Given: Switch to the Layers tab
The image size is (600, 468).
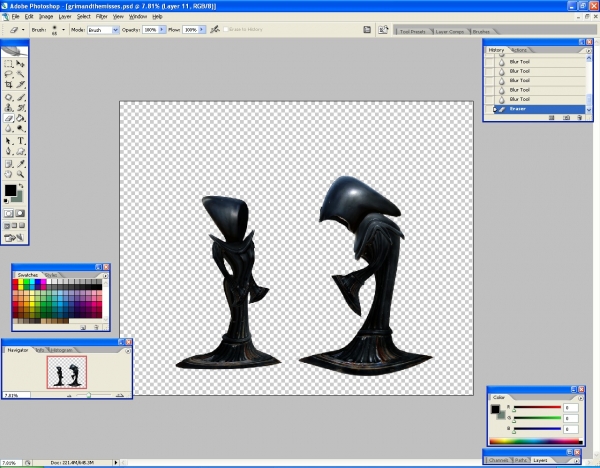Looking at the screenshot, I should click(x=540, y=460).
